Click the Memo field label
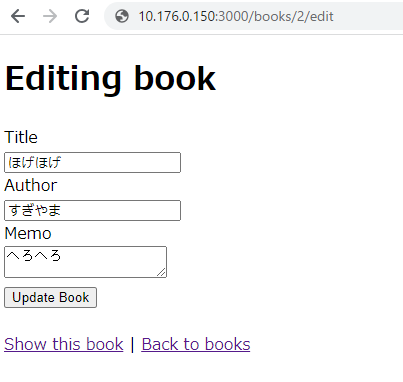This screenshot has height=382, width=403. (28, 233)
